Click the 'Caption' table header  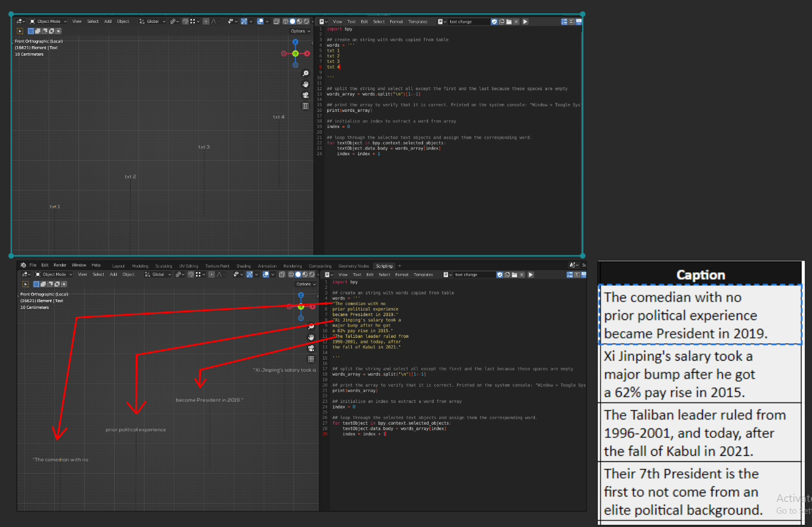[x=701, y=274]
